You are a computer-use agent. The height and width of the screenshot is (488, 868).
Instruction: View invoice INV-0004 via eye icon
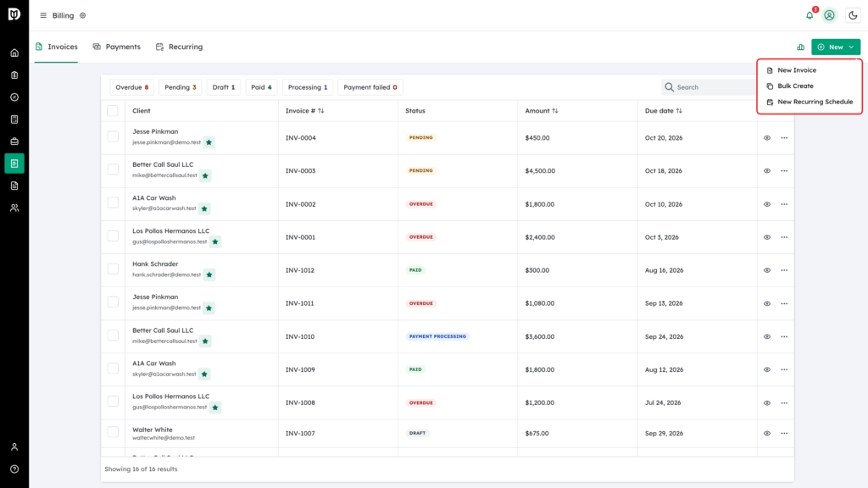tap(767, 138)
